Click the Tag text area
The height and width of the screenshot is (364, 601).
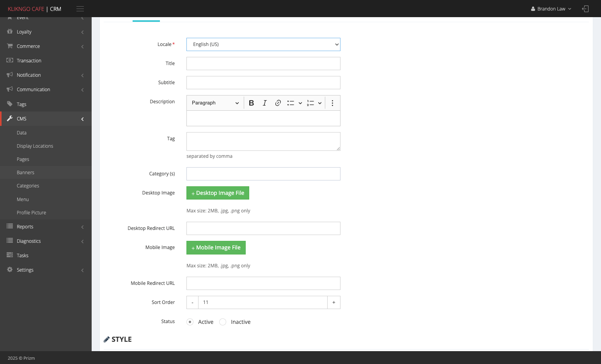(263, 141)
